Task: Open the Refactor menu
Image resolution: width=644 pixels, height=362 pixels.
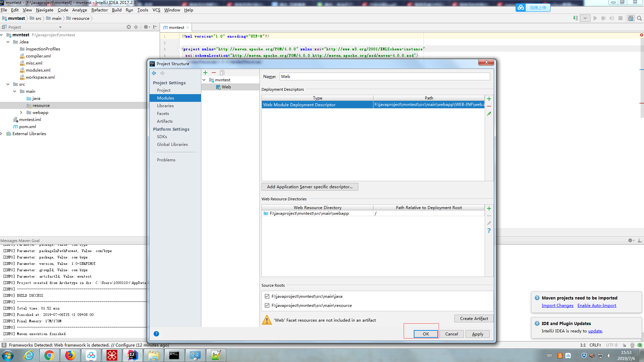Action: [99, 10]
